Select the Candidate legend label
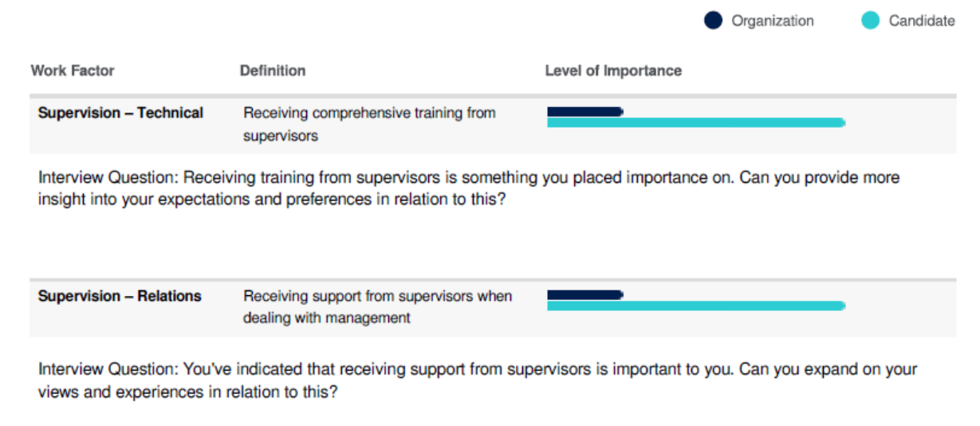980x426 pixels. 922,21
